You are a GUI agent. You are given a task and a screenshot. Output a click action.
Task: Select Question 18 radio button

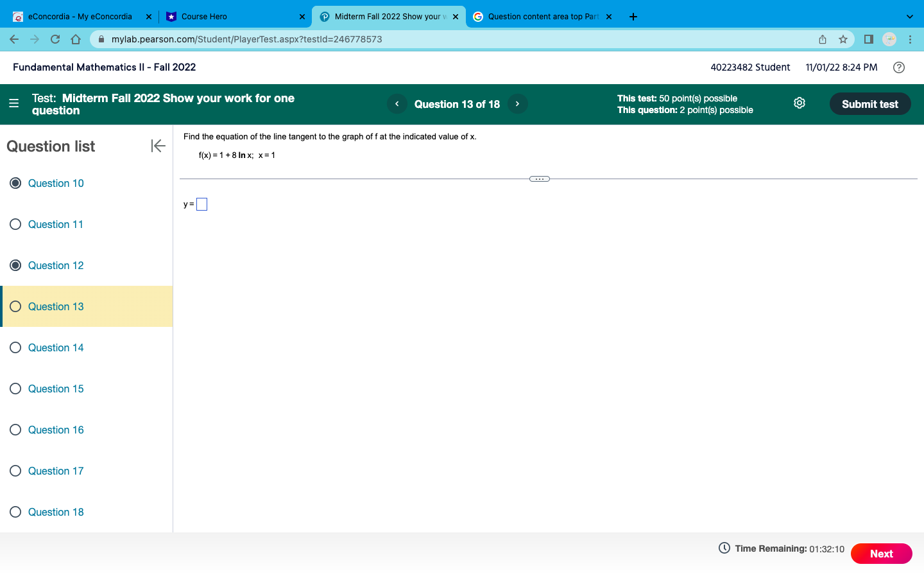click(x=16, y=512)
